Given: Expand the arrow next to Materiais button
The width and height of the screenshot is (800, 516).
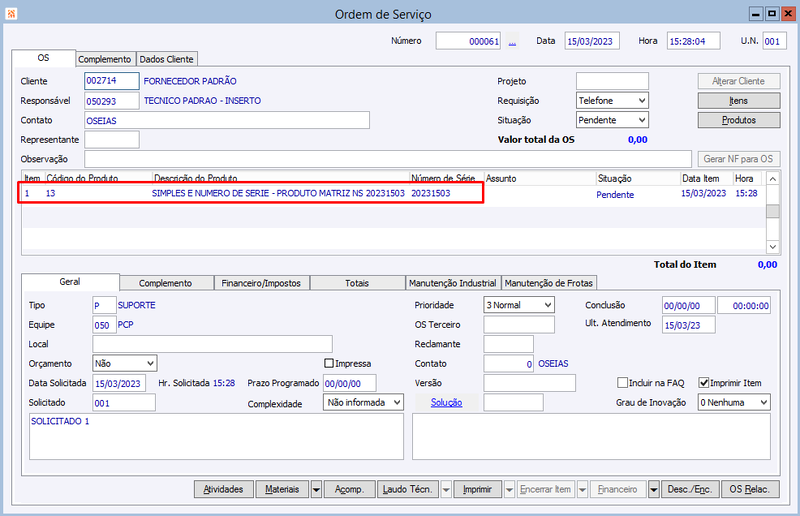Looking at the screenshot, I should pyautogui.click(x=316, y=489).
